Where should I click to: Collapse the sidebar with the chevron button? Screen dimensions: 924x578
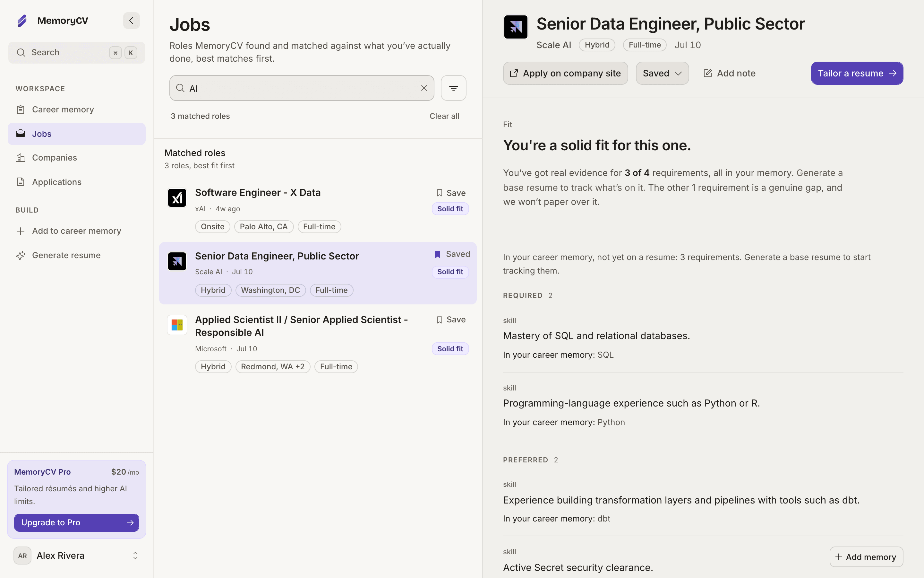point(131,21)
